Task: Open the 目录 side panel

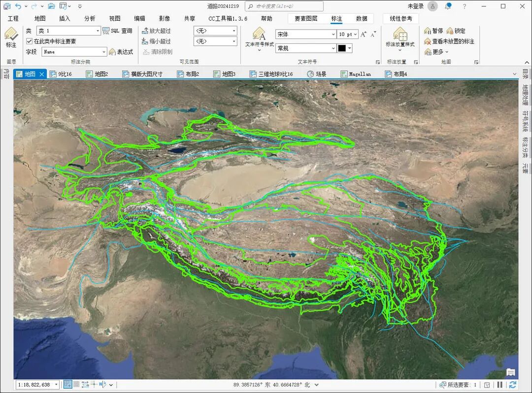Action: coord(525,73)
